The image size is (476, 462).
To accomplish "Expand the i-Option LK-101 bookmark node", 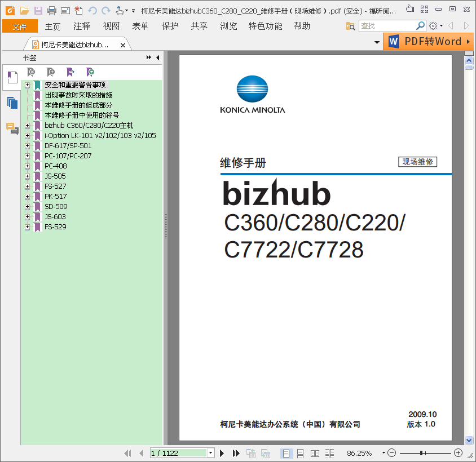I will coord(27,136).
